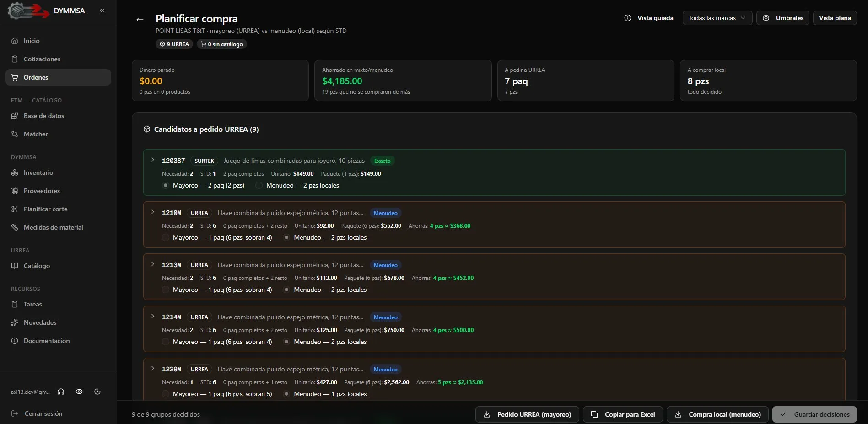Open the Vista guiada info
Screen dimensions: 868x424
(x=649, y=18)
